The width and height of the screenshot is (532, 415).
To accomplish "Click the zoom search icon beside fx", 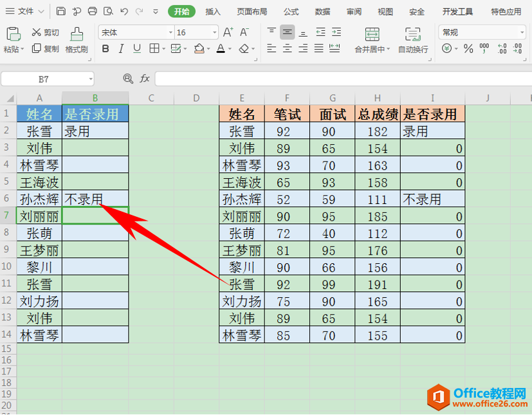I will [128, 78].
